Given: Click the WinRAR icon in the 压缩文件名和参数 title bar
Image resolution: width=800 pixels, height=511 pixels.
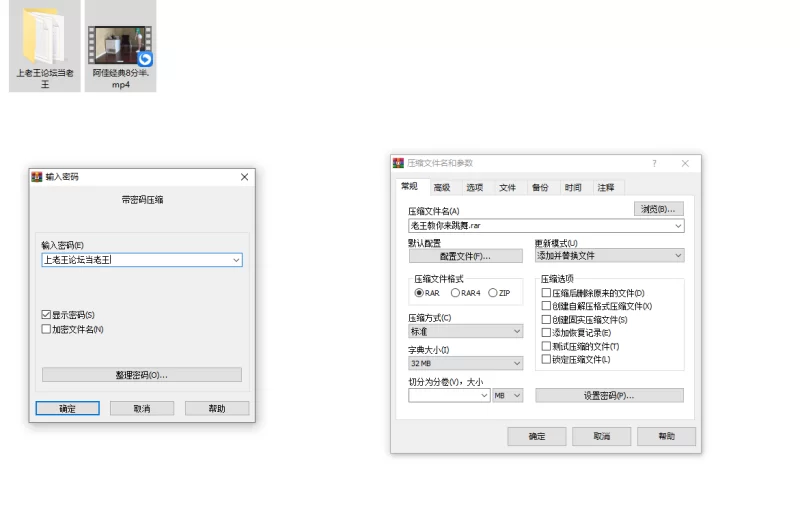Looking at the screenshot, I should click(398, 163).
